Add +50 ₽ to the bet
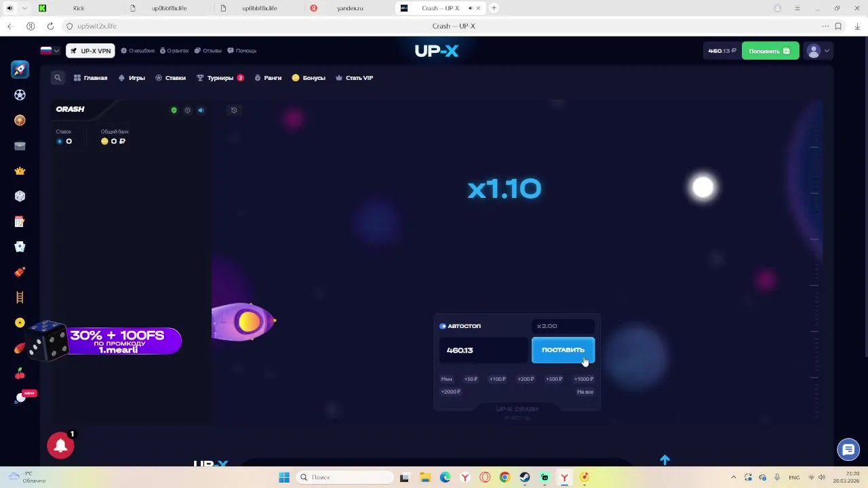 point(471,379)
